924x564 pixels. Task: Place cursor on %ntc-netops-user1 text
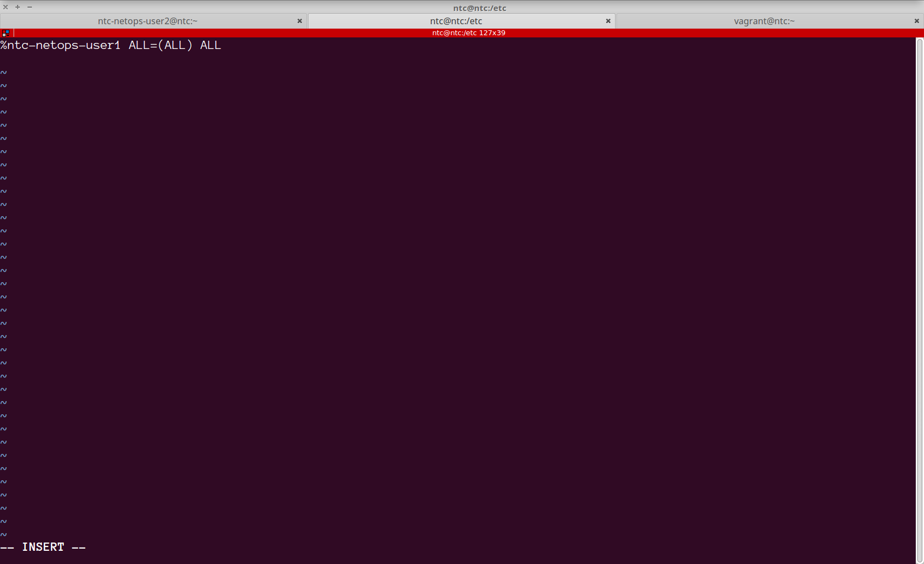[x=61, y=45]
